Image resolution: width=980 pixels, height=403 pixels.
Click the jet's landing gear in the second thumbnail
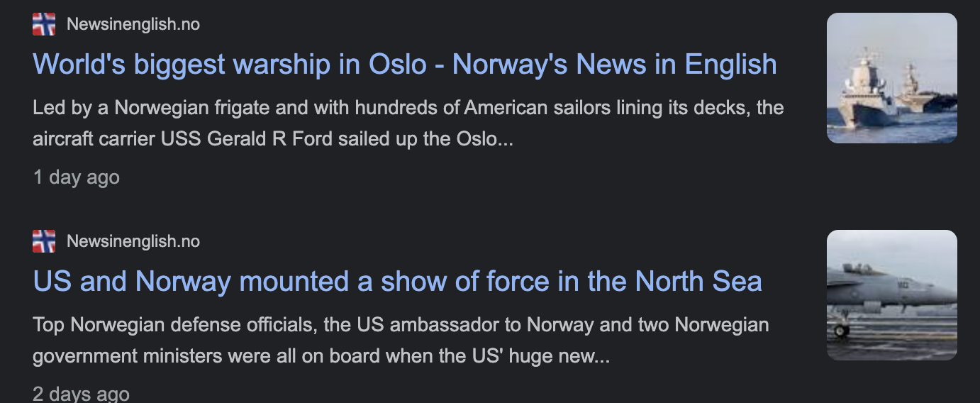click(x=842, y=329)
